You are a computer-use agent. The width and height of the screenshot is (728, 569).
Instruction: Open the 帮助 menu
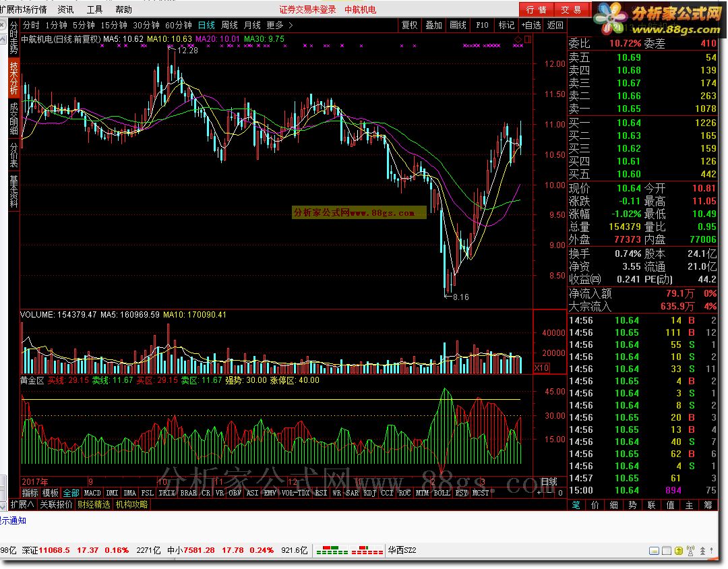(x=123, y=9)
